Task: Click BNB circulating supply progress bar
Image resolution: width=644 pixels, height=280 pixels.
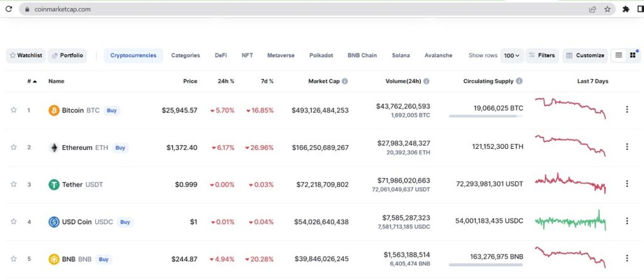Action: (x=486, y=265)
